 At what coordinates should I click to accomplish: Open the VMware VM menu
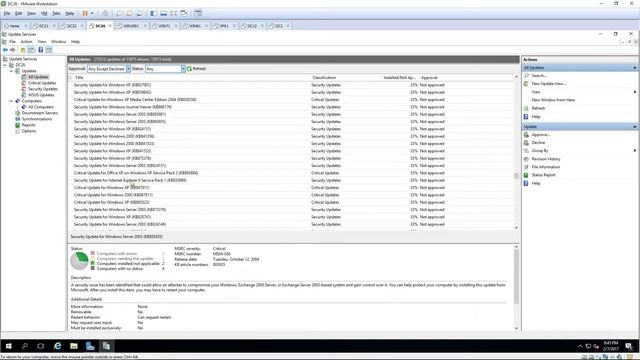44,13
